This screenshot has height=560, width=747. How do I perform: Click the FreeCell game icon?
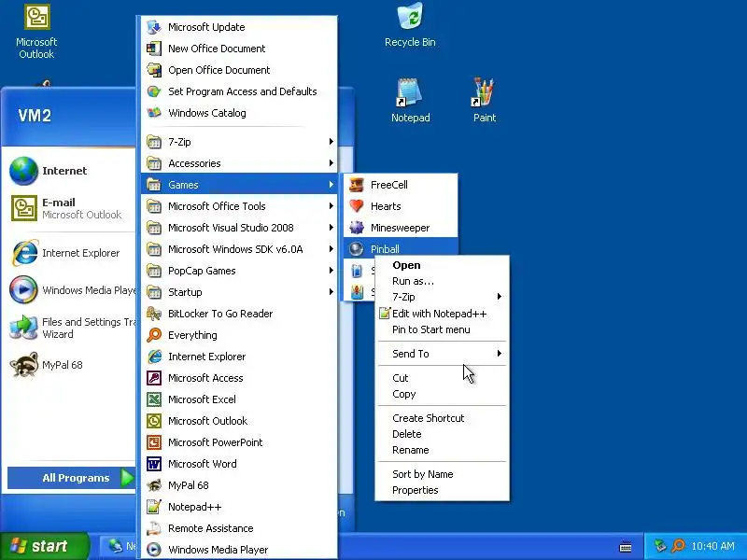pos(357,185)
